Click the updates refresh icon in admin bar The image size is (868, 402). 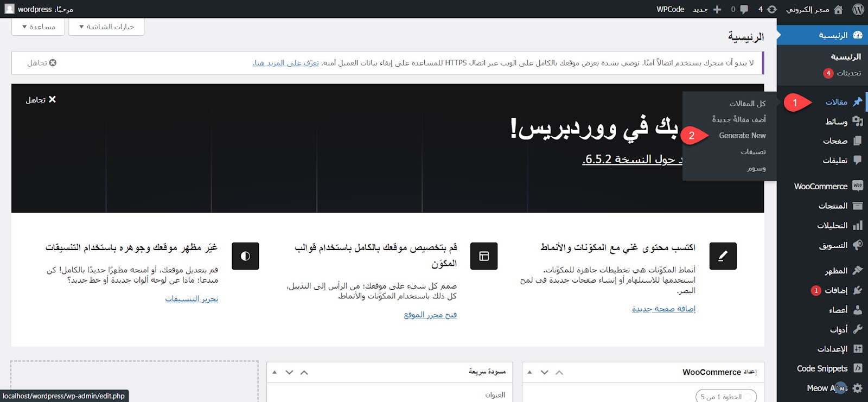(772, 9)
